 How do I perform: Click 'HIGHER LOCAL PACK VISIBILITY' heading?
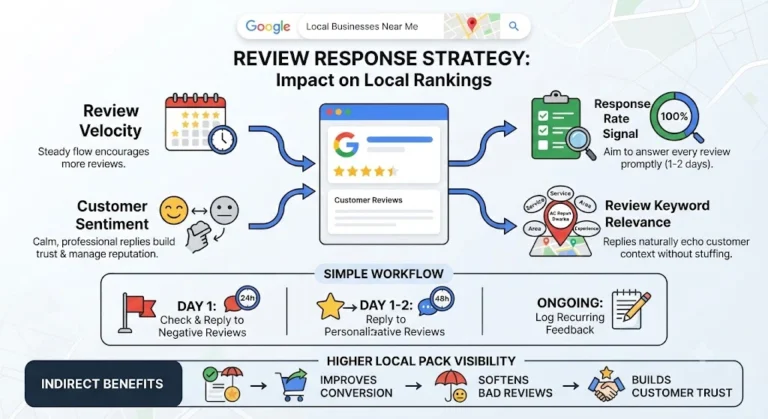421,361
